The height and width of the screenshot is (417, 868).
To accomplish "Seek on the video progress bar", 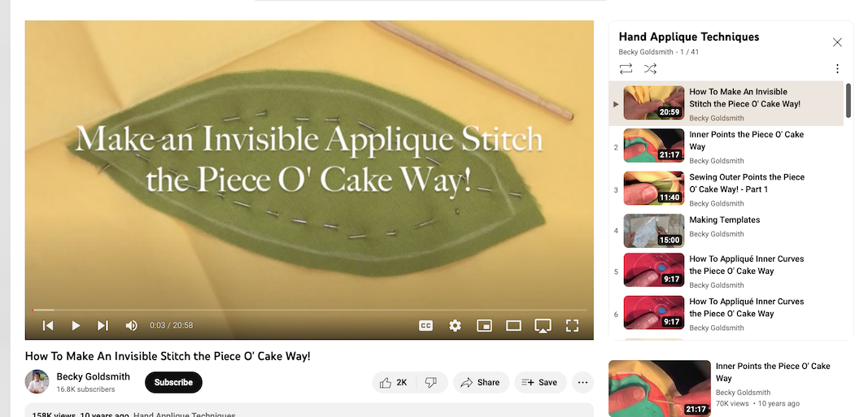I will 309,310.
